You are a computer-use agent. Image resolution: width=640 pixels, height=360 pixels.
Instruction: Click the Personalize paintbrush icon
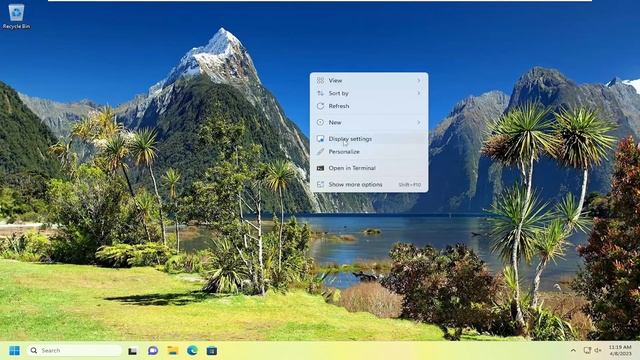[320, 151]
